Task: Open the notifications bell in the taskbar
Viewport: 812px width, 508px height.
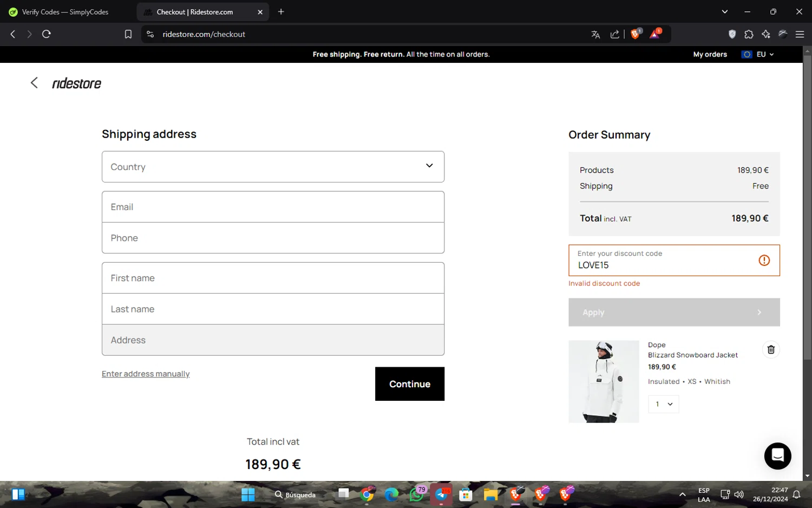Action: [x=796, y=494]
